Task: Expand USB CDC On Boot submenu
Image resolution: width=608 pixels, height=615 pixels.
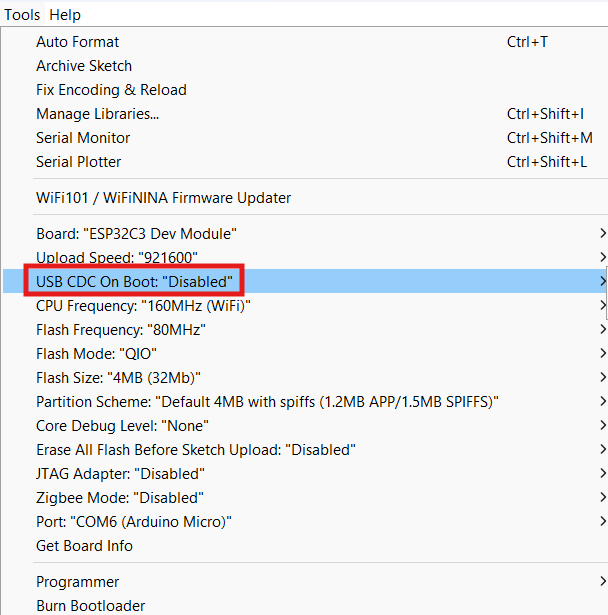Action: pyautogui.click(x=134, y=282)
